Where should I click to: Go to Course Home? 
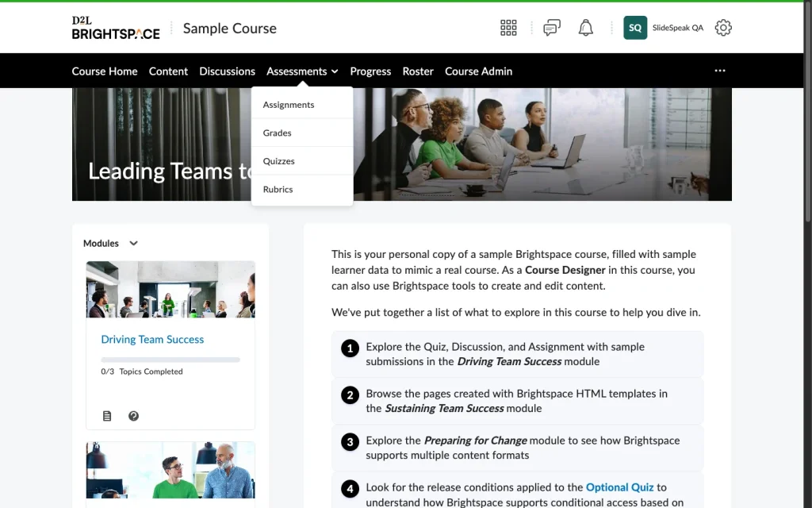pyautogui.click(x=105, y=71)
